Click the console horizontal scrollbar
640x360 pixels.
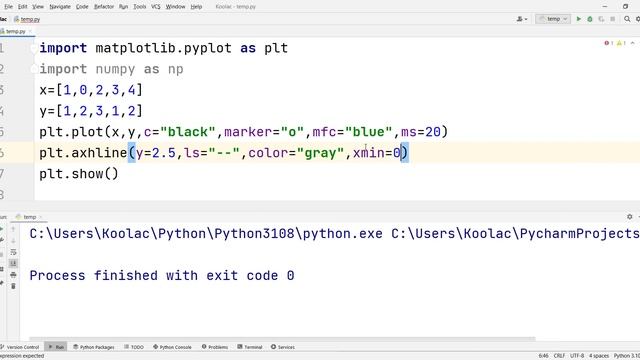click(282, 339)
